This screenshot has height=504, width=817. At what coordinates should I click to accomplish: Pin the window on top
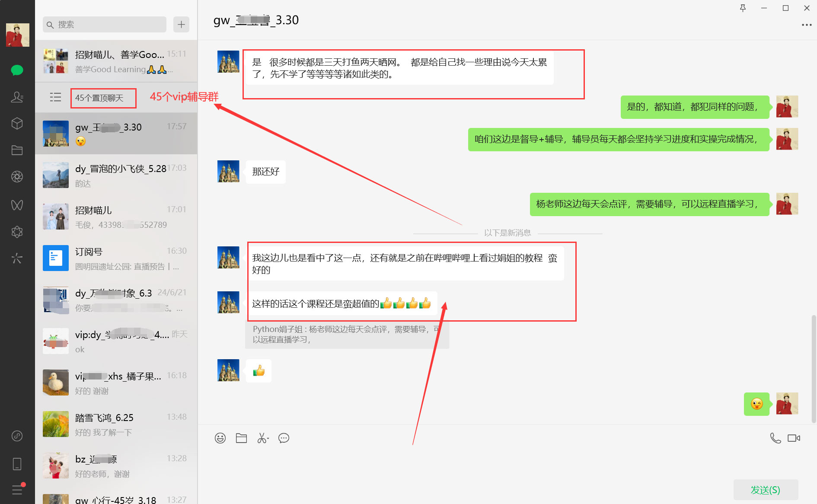[743, 8]
